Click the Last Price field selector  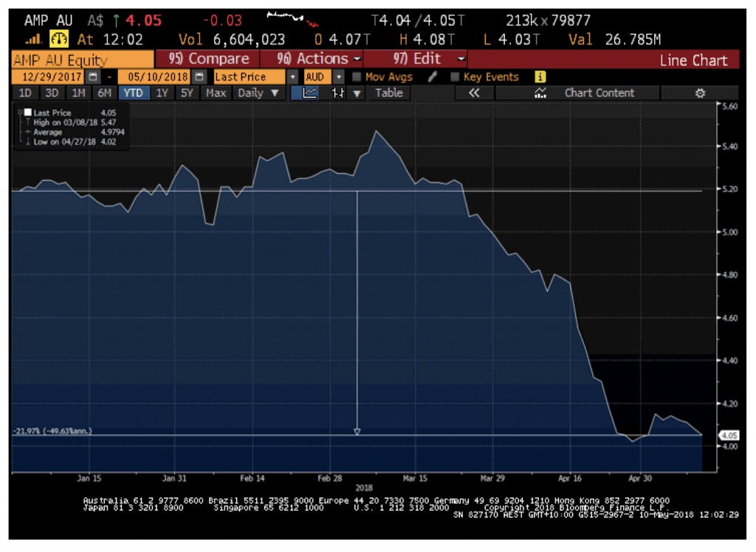250,77
